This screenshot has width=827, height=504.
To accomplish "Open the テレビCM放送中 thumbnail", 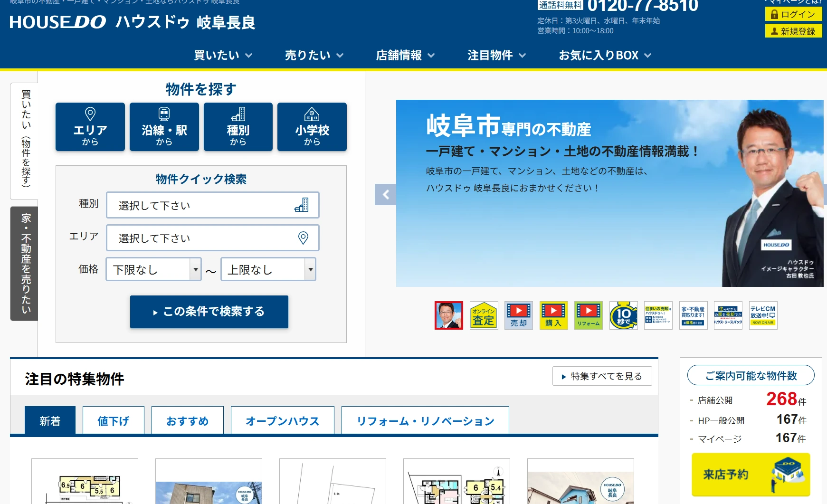I will 763,315.
